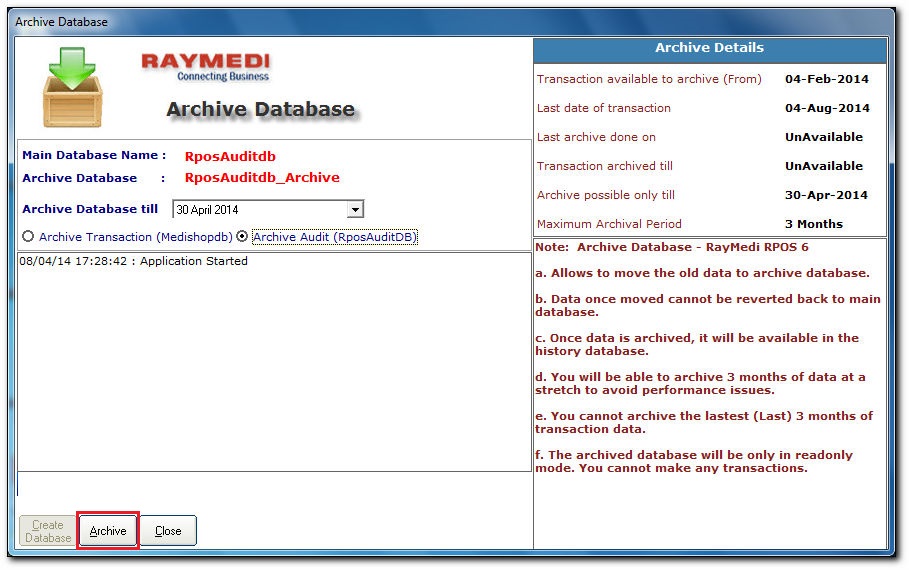
Task: Click note b about data not reverted
Action: [x=708, y=306]
